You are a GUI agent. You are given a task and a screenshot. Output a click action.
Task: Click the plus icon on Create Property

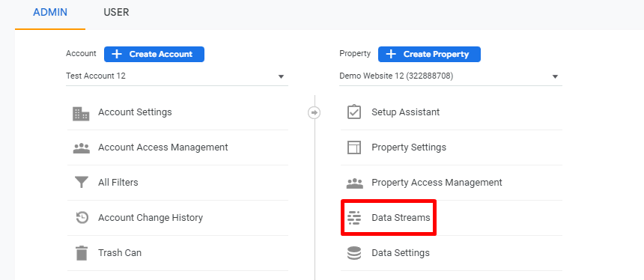click(391, 54)
